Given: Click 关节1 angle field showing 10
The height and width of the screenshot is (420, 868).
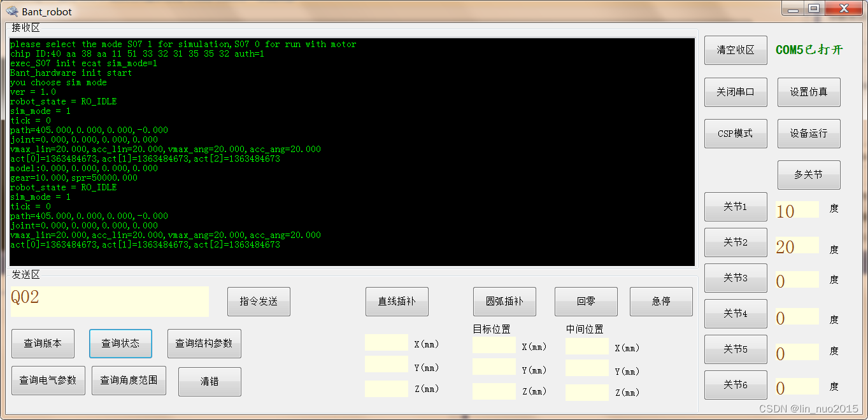Looking at the screenshot, I should coord(797,210).
